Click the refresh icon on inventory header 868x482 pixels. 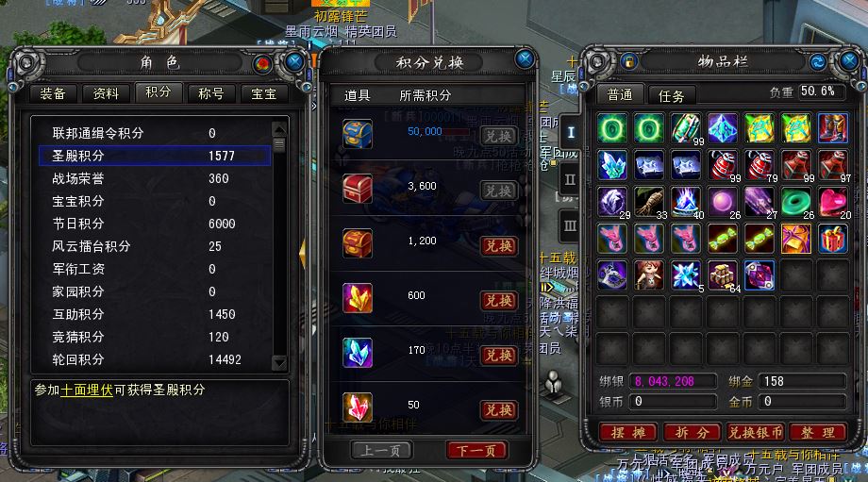pyautogui.click(x=818, y=61)
